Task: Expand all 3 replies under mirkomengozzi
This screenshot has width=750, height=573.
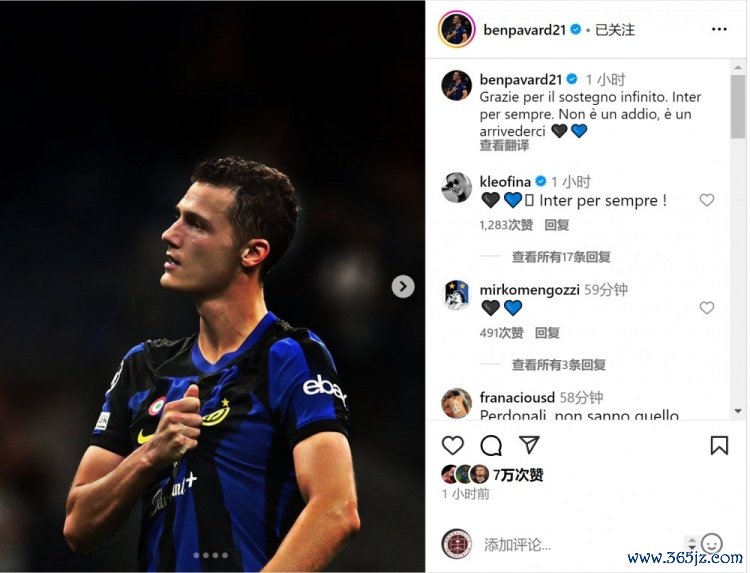Action: [x=558, y=365]
